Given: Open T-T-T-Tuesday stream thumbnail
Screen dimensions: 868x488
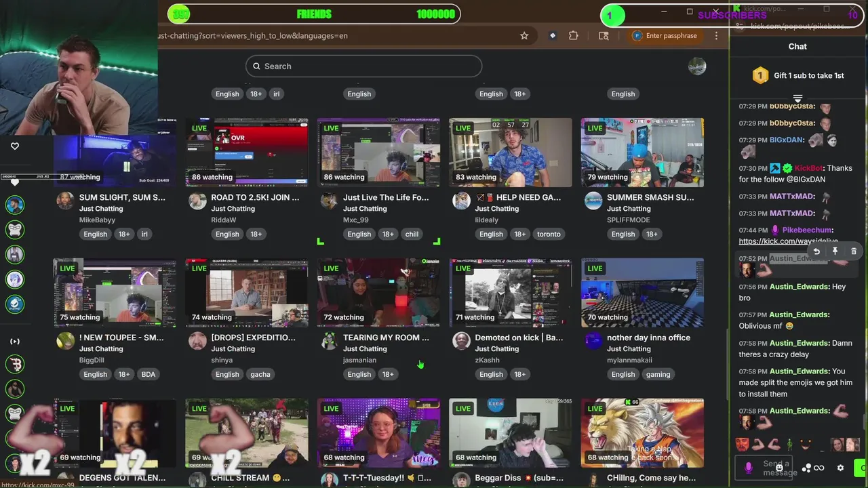Looking at the screenshot, I should 378,432.
